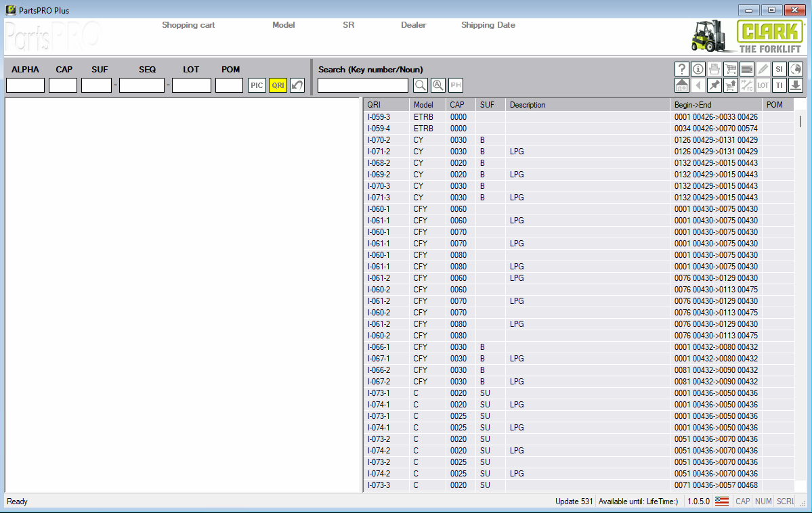812x513 pixels.
Task: Click the SEQ input field
Action: [142, 85]
